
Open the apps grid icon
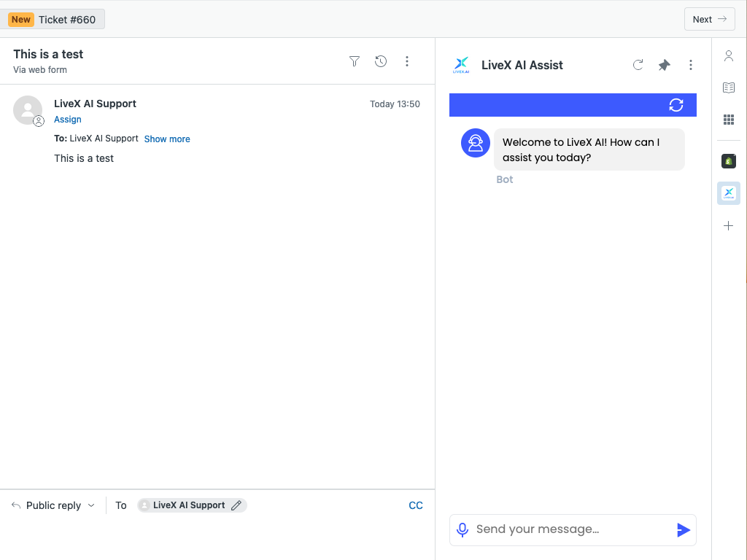728,120
